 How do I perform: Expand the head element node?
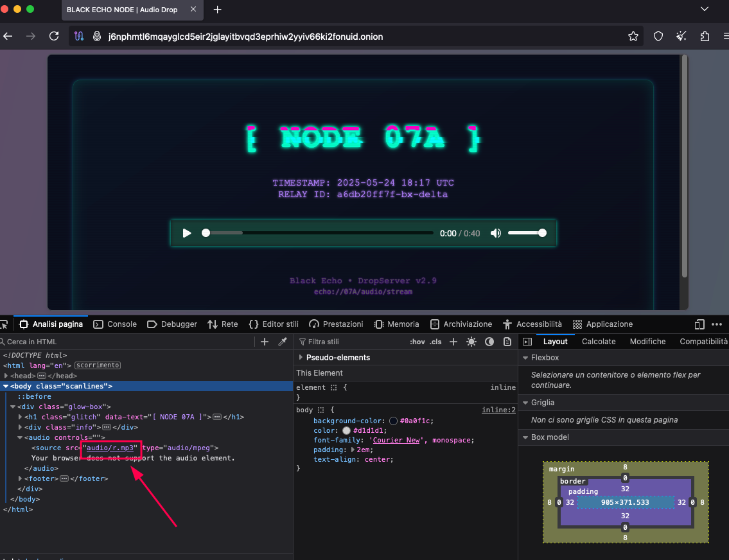(x=6, y=376)
